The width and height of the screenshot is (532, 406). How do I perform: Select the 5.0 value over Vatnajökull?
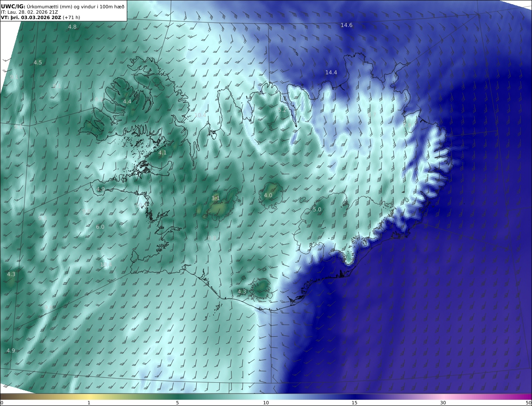click(317, 210)
